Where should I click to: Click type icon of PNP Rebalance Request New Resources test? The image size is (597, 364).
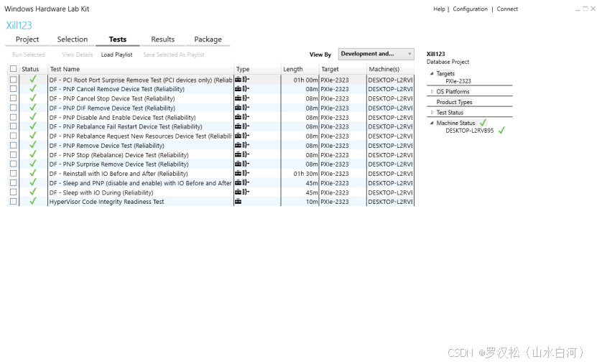(242, 136)
